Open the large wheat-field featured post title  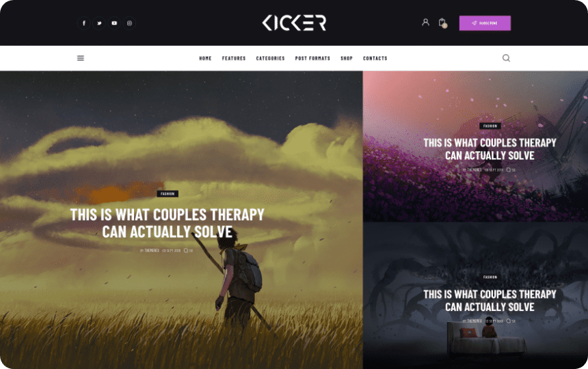tap(168, 223)
